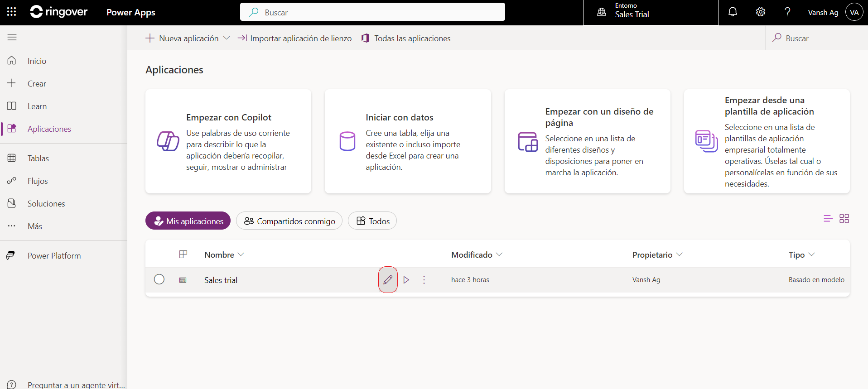Screen dimensions: 868x389
Task: Click 'Vansh Ag' in Propietario column
Action: tap(646, 279)
